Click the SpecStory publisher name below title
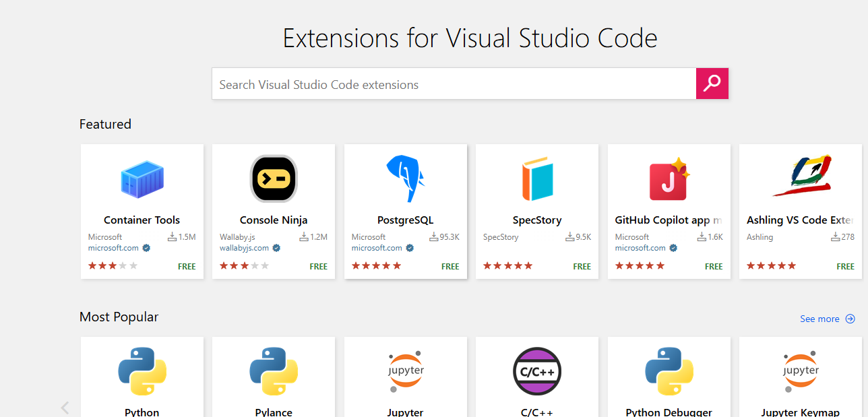 click(501, 237)
